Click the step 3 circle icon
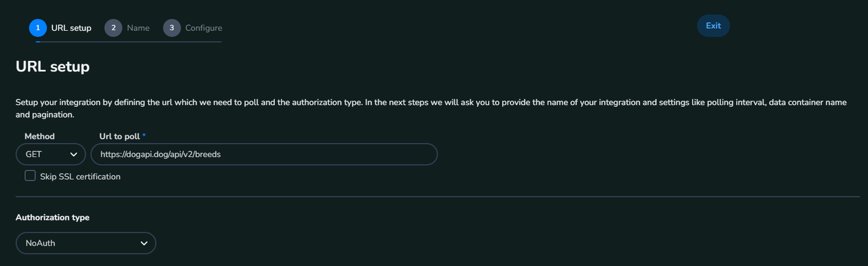This screenshot has height=266, width=868. coord(172,28)
